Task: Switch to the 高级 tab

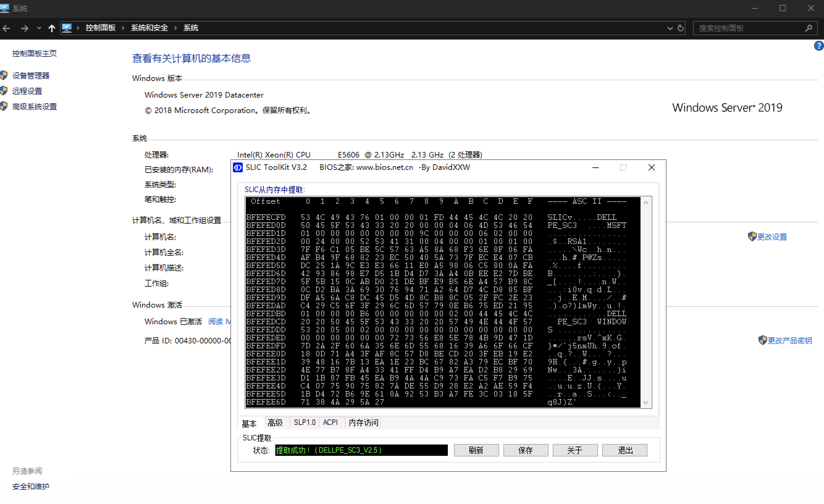Action: (275, 423)
